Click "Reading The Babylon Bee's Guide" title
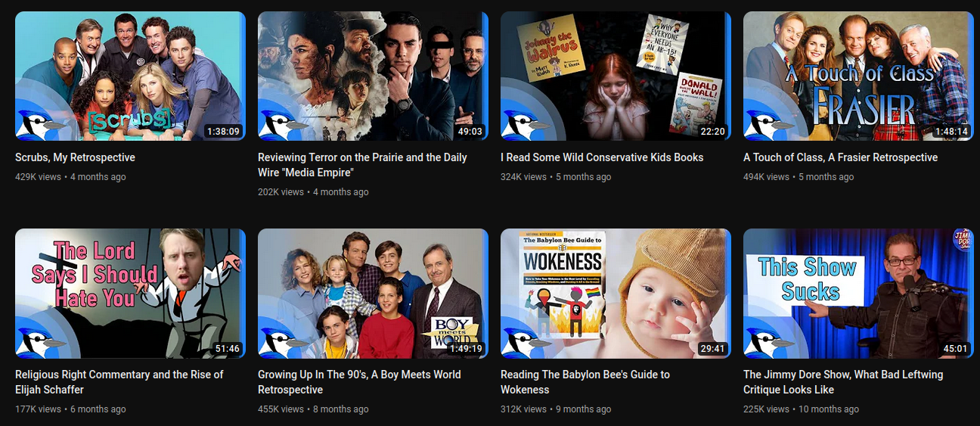The image size is (980, 426). coord(585,382)
